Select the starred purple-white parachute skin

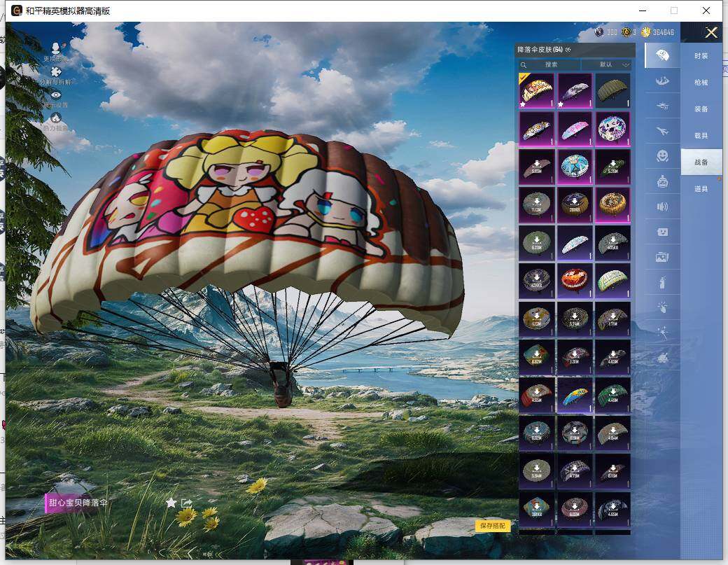(x=575, y=90)
